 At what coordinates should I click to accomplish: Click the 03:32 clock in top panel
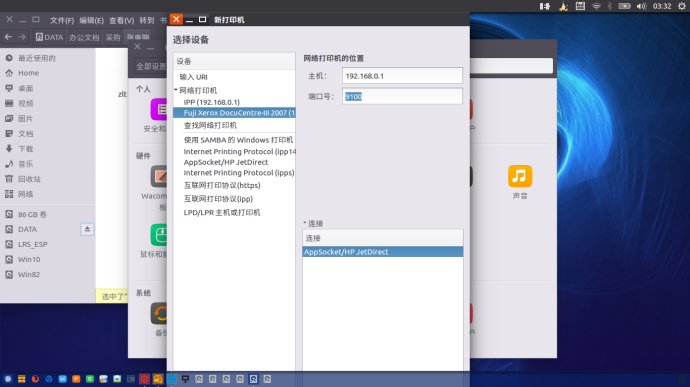point(662,6)
